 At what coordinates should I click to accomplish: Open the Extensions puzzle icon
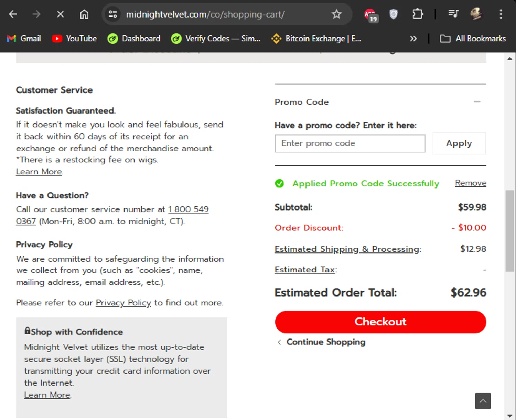pyautogui.click(x=418, y=14)
